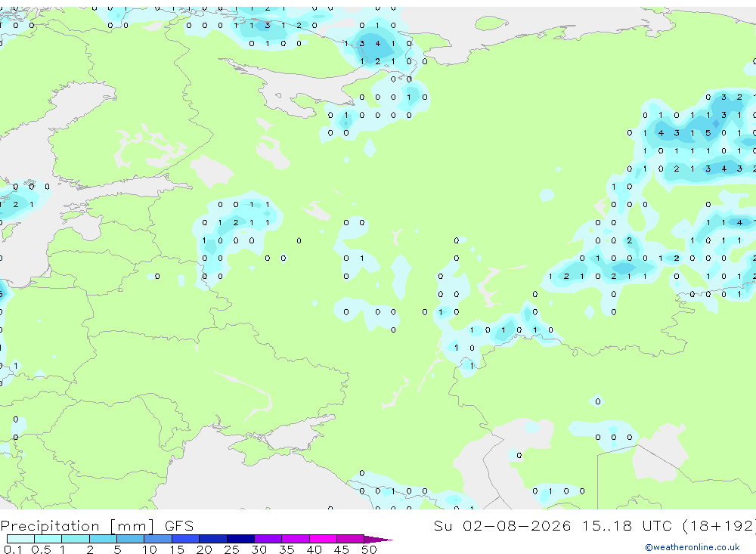Viewport: 756px width, 554px height.
Task: Click the '30' legend scale label
Action: [x=259, y=549]
